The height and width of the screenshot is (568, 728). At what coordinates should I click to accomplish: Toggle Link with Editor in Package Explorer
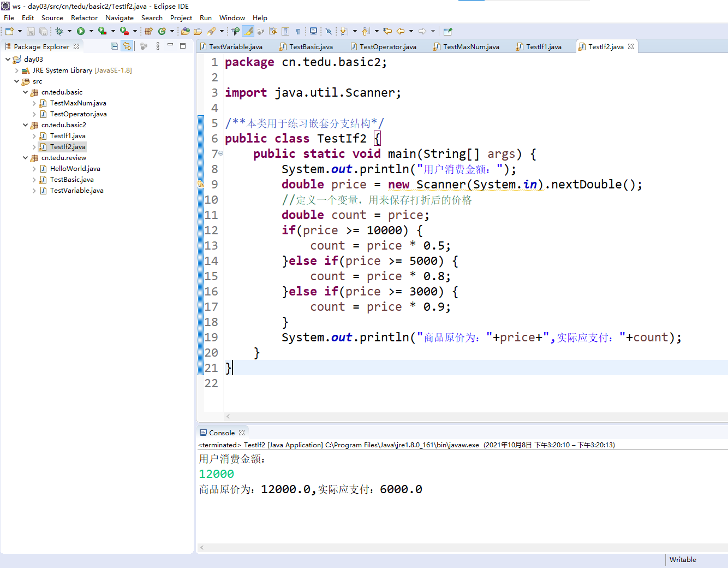pyautogui.click(x=127, y=46)
